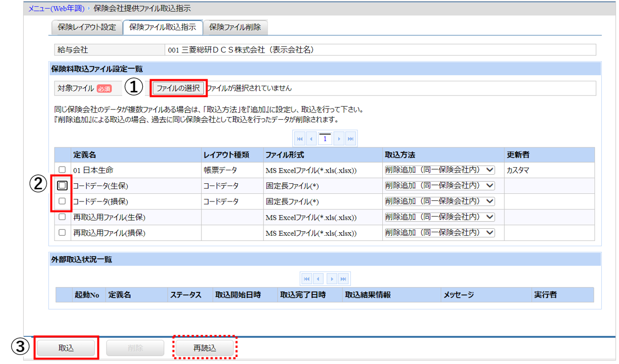This screenshot has height=364, width=619.
Task: Open 取込方法 dropdown for 01 日本生命
Action: coord(440,170)
